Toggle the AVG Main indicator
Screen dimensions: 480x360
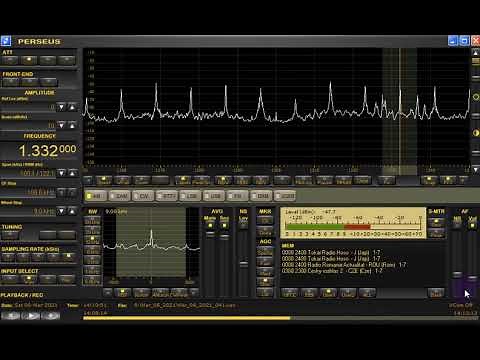pyautogui.click(x=210, y=226)
